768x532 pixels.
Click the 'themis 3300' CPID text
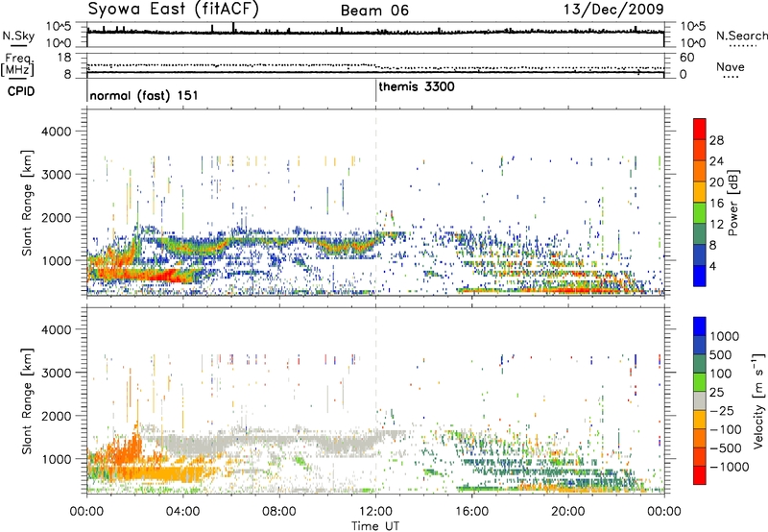(417, 86)
